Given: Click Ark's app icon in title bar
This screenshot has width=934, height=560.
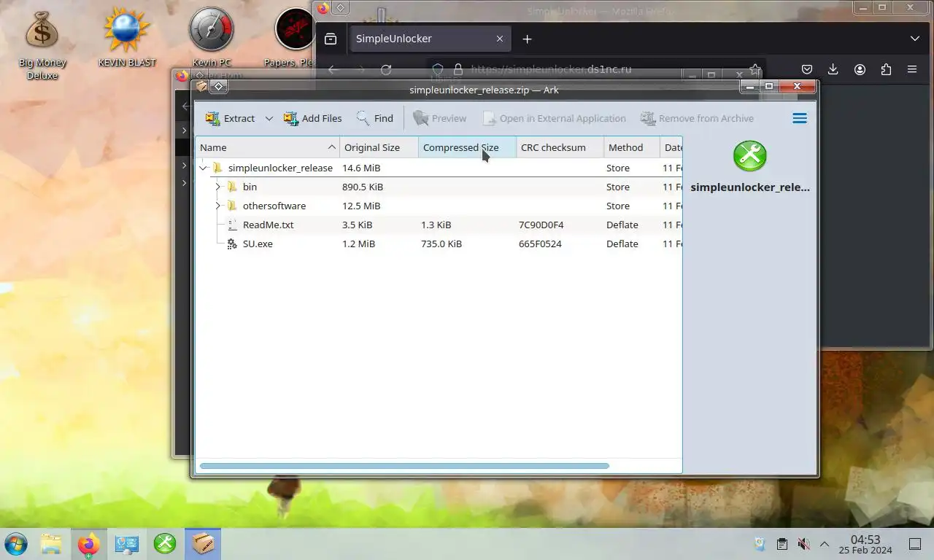Looking at the screenshot, I should 201,87.
